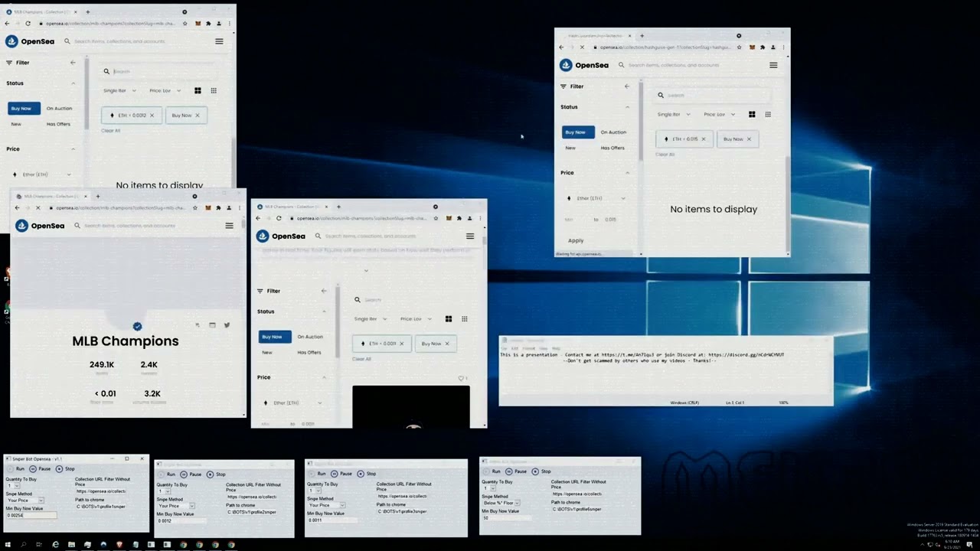Open Quantity To Buy dropdown in the profile2sniper bot
Viewport: 980px width, 551px height.
tap(164, 491)
